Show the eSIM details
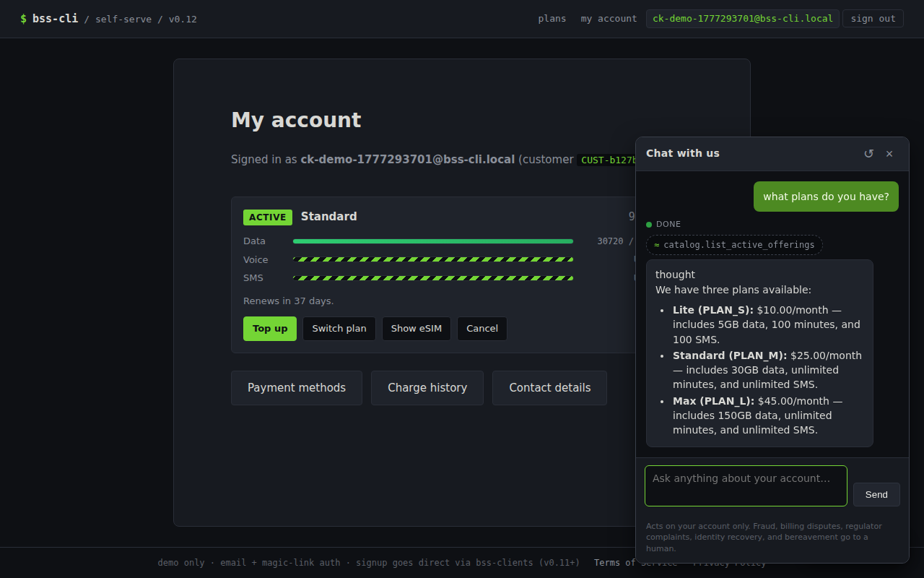 [416, 329]
